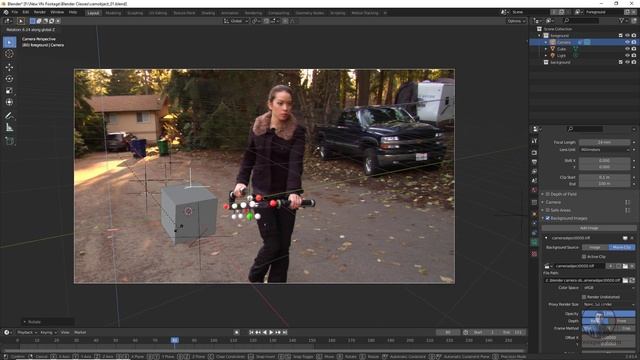Select the Transform tool
Screen dimensions: 640x360
click(x=9, y=102)
